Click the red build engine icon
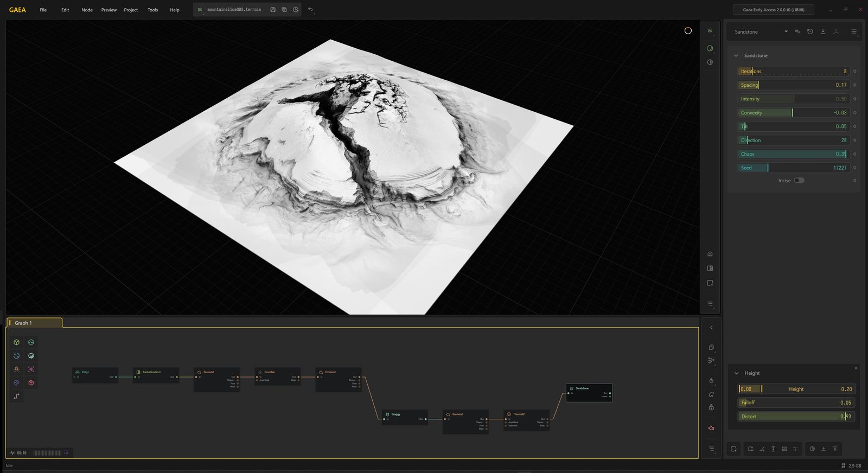The width and height of the screenshot is (868, 473). 711,428
